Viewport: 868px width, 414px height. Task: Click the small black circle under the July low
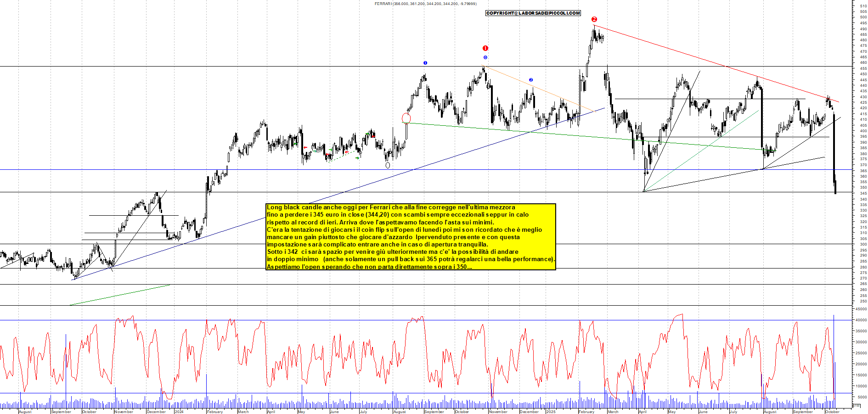pos(388,165)
